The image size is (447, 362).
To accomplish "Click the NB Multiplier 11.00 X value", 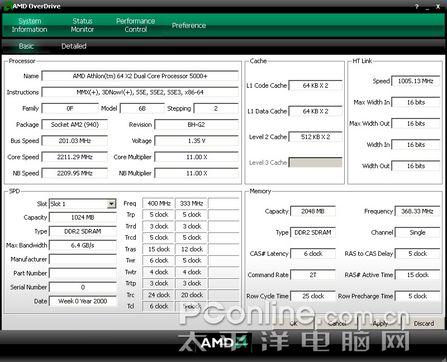I will click(197, 173).
